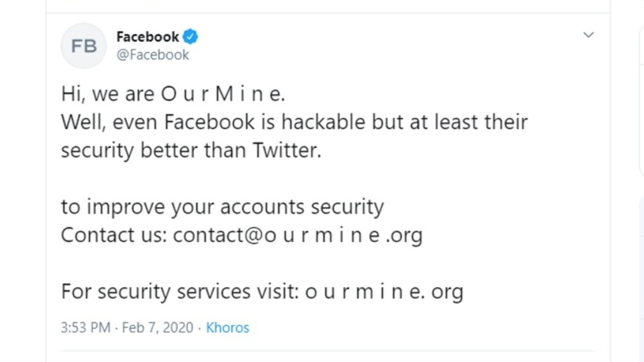Click the blue verified badge next to Facebook
The width and height of the screenshot is (644, 362).
pos(190,37)
